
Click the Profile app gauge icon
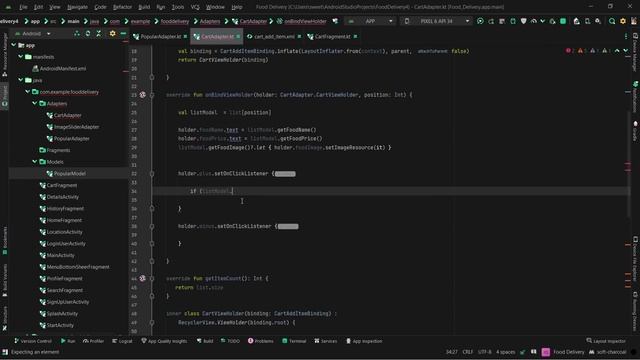pyautogui.click(x=534, y=21)
